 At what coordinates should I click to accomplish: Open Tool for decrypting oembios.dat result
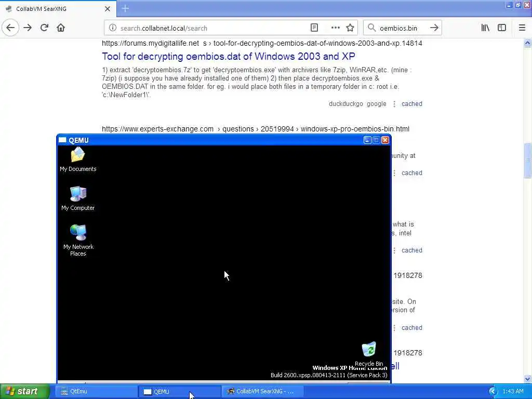click(x=229, y=56)
